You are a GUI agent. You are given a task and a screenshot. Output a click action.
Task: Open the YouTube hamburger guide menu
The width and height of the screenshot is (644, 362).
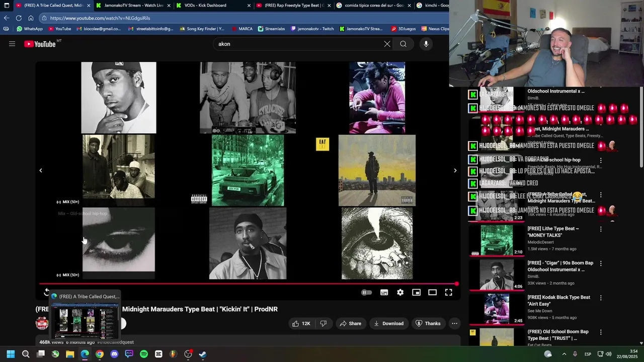click(x=12, y=44)
